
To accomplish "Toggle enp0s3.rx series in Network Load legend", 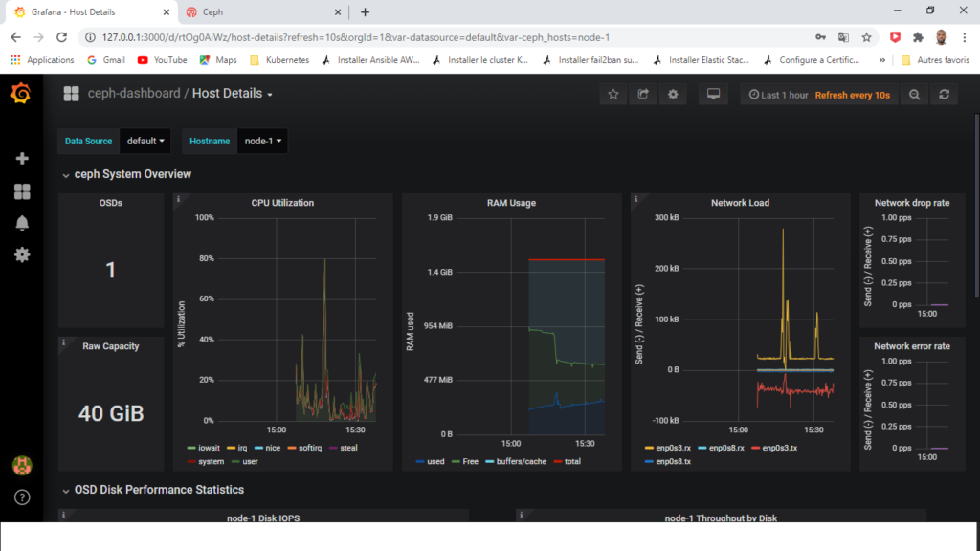I will 667,448.
